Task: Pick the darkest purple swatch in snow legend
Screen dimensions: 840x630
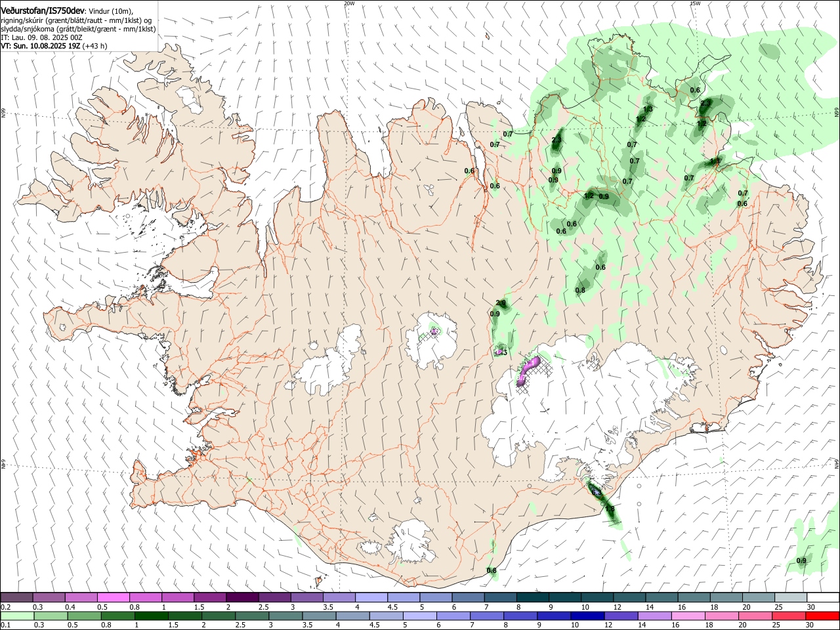Action: pyautogui.click(x=242, y=598)
